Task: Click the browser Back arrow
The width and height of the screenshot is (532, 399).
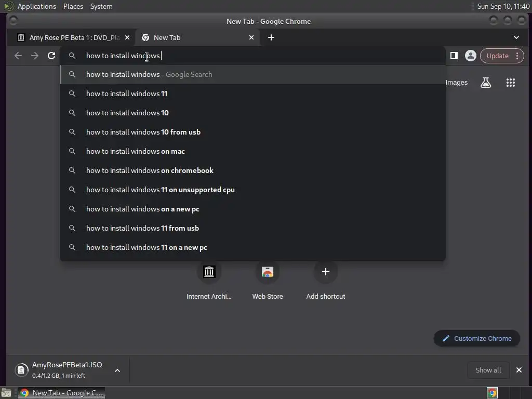Action: tap(18, 56)
